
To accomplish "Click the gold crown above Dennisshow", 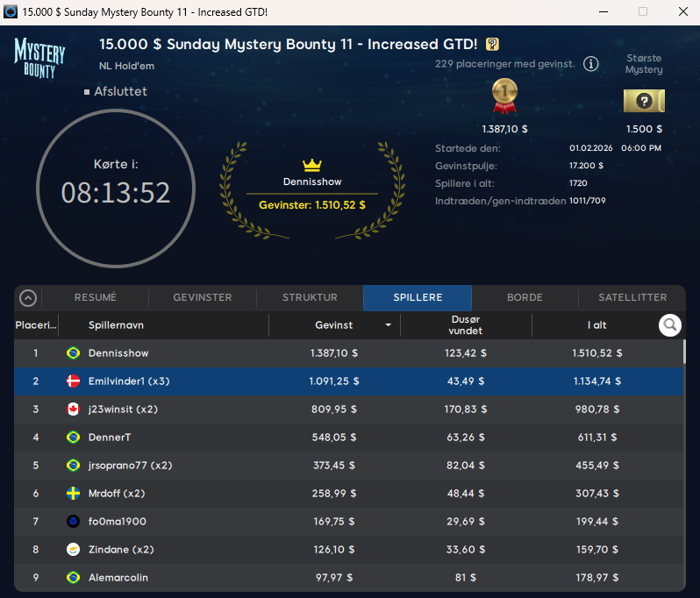I will [312, 165].
